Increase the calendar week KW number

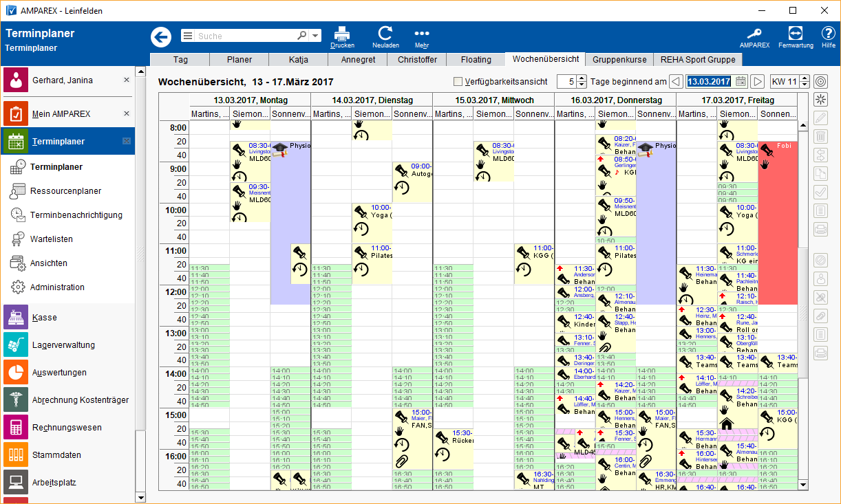click(805, 78)
